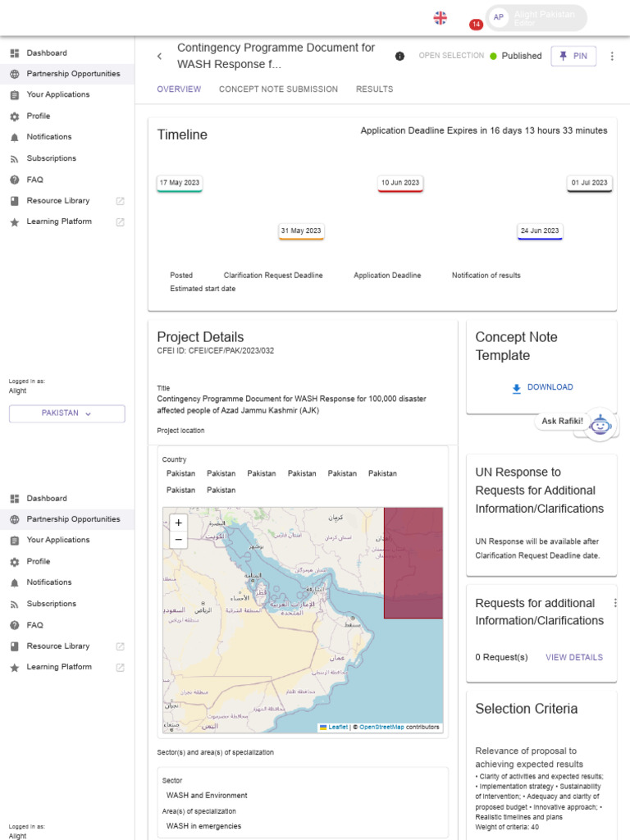Zoom in on the map with plus
630x840 pixels.
point(179,523)
